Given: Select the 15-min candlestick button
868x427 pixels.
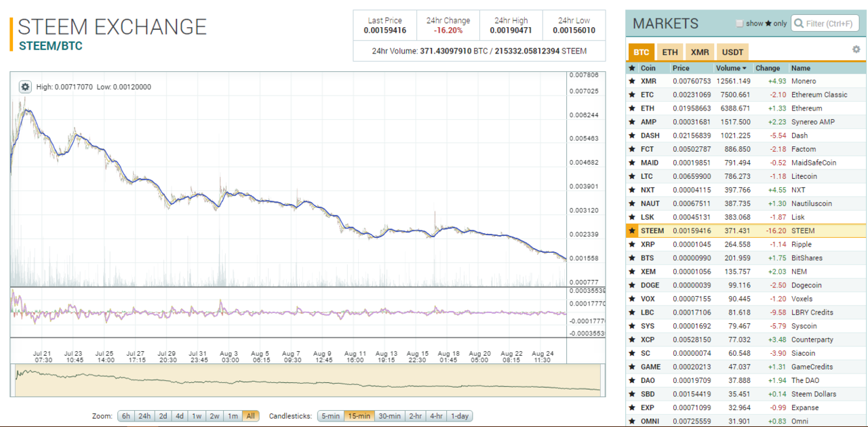Looking at the screenshot, I should [359, 415].
